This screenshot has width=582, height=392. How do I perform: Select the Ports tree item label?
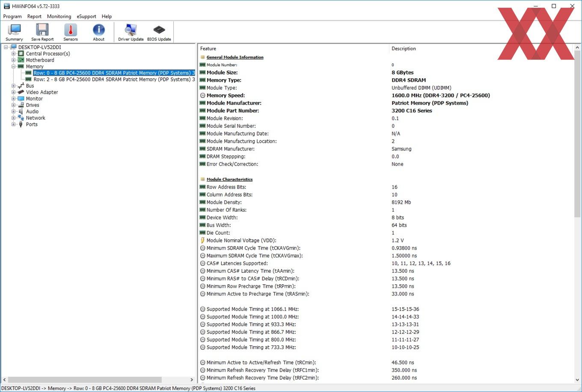[x=32, y=124]
